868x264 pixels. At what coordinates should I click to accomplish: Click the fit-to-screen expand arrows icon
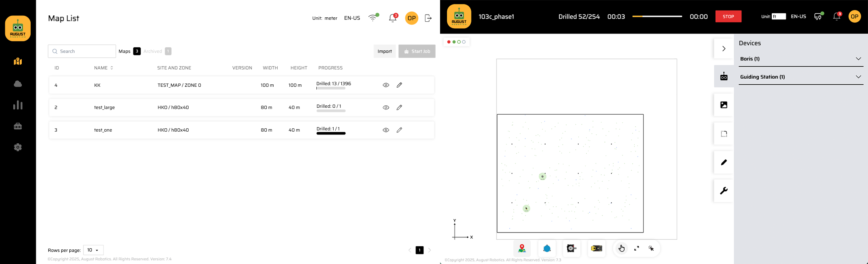637,249
